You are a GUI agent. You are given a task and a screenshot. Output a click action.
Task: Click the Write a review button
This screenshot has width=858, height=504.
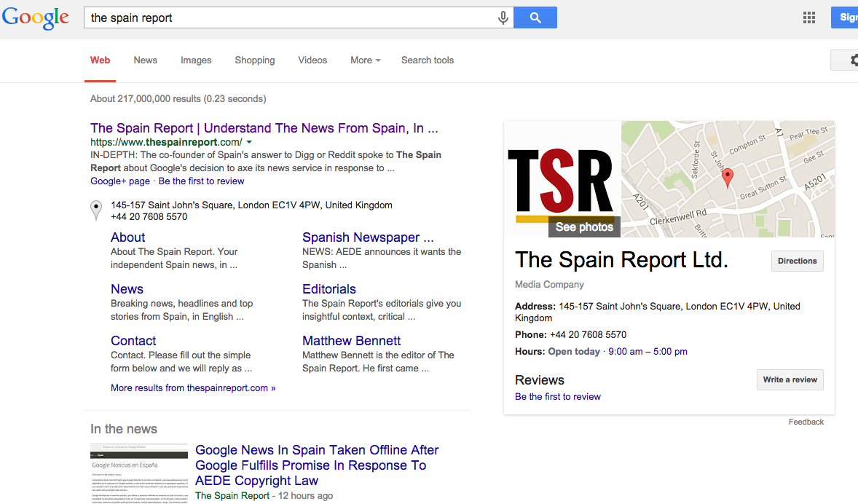point(790,379)
